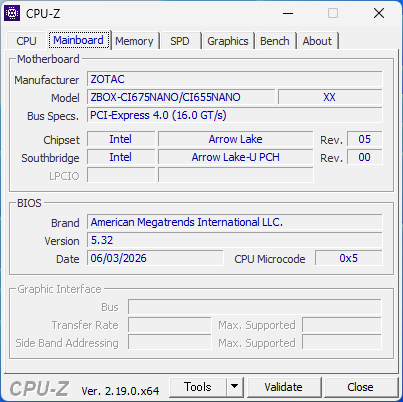Go to the SPD tab

180,41
